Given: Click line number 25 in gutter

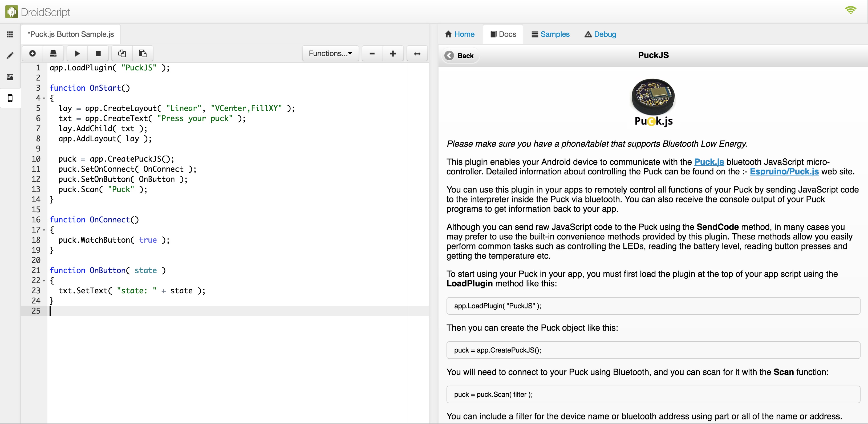Looking at the screenshot, I should click(x=36, y=311).
